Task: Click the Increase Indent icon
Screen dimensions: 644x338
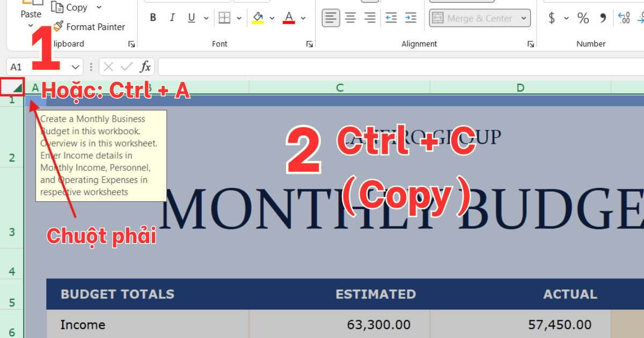Action: [x=411, y=18]
